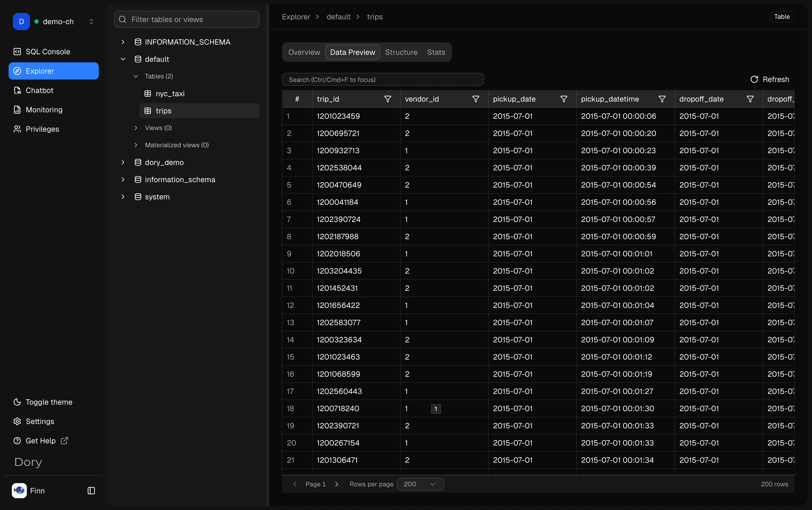
Task: Expand the dory_demo database node
Action: point(123,162)
